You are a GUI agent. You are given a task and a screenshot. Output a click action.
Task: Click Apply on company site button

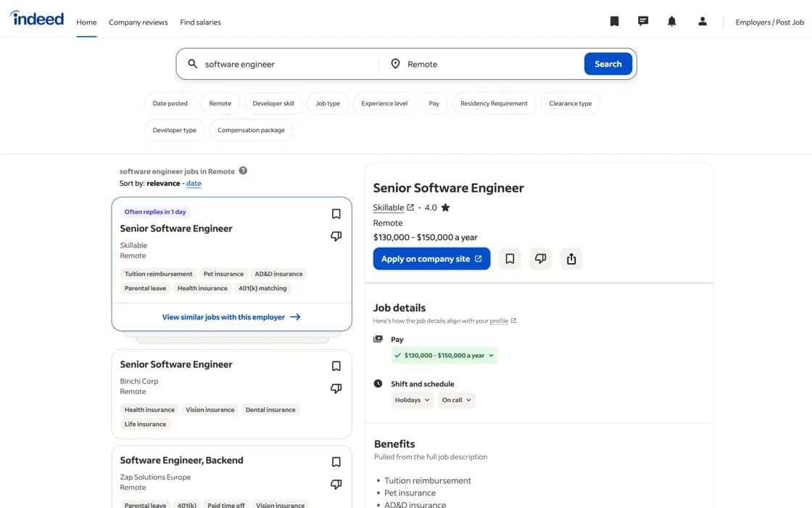click(x=431, y=258)
